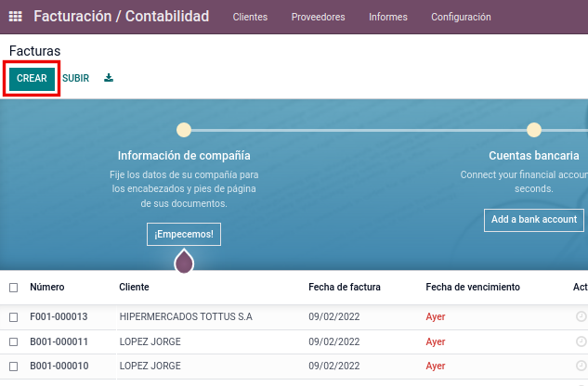Image resolution: width=588 pixels, height=386 pixels.
Task: Expand the Proveedores menu
Action: (x=318, y=17)
